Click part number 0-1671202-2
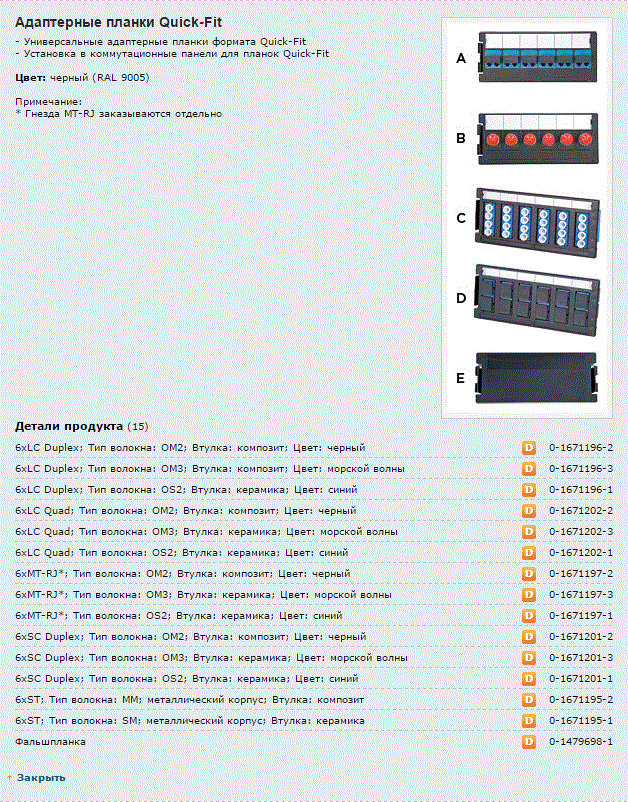 (581, 510)
